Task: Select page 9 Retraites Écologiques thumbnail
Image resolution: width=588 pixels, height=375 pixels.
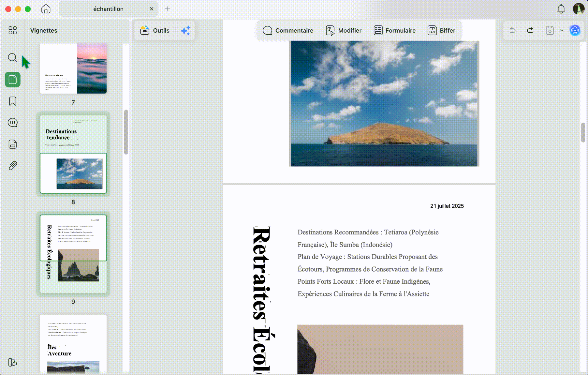Action: coord(73,254)
